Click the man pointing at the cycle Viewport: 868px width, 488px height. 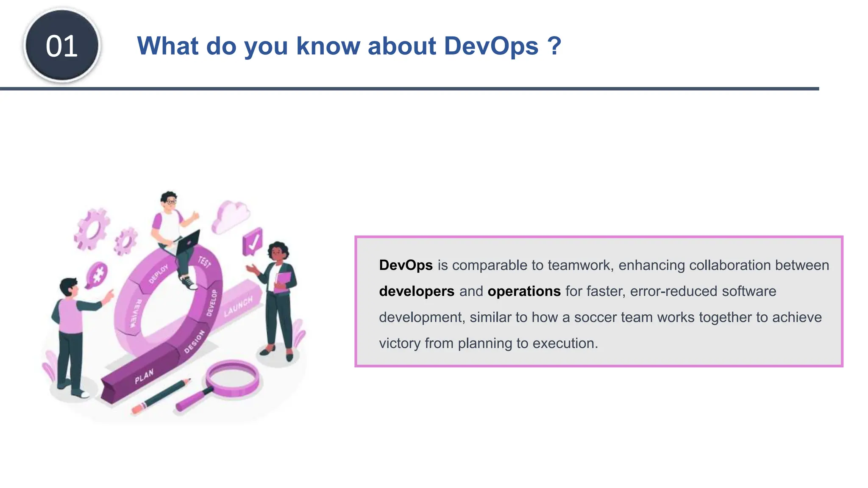pyautogui.click(x=76, y=338)
